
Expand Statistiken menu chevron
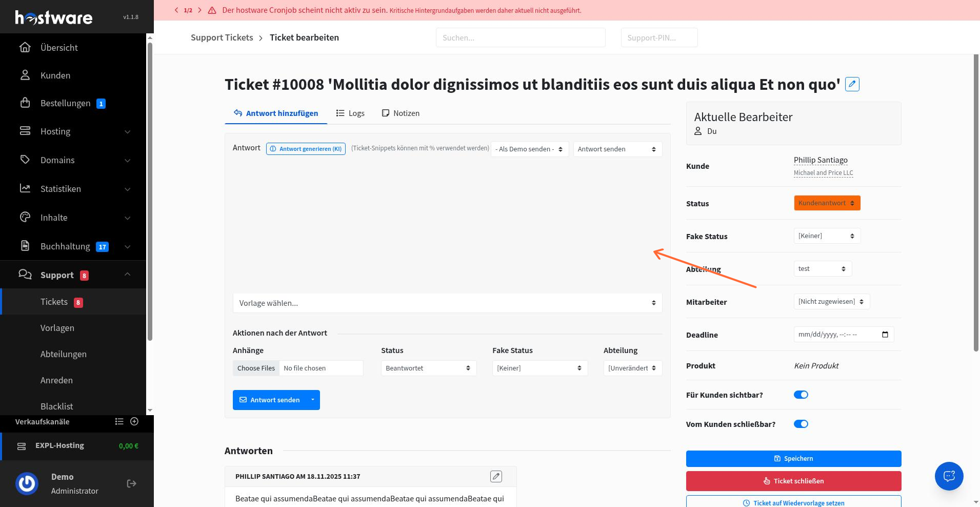[x=127, y=189]
